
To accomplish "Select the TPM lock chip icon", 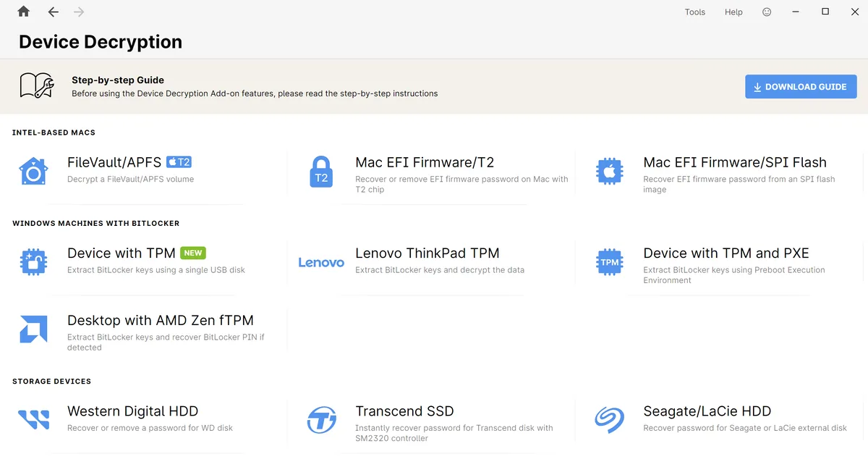I will (x=33, y=262).
